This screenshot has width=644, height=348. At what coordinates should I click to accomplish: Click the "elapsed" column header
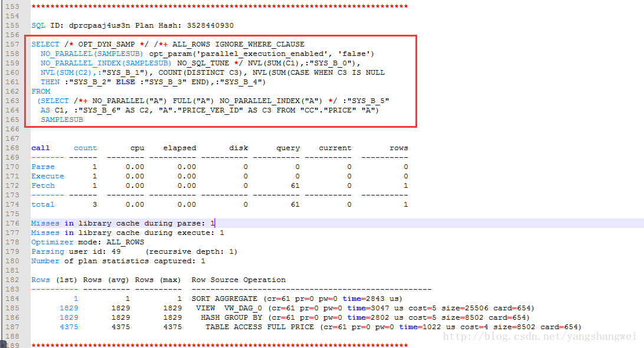tap(180, 148)
